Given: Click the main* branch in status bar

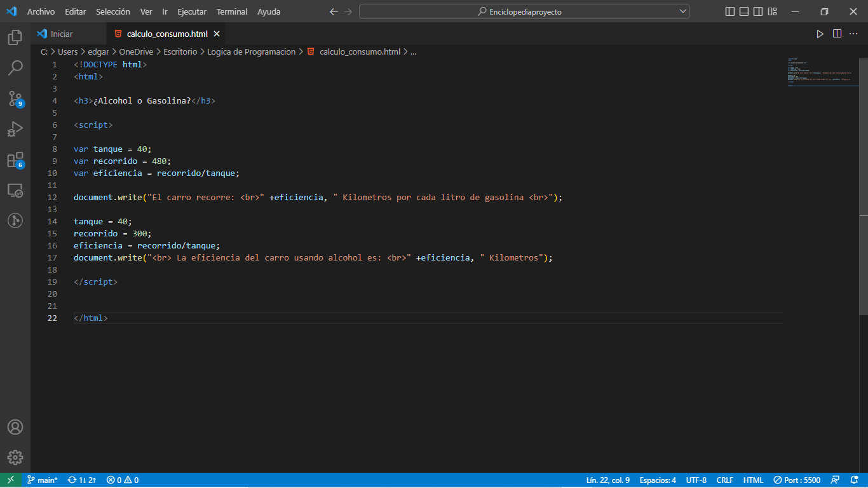Looking at the screenshot, I should point(42,480).
